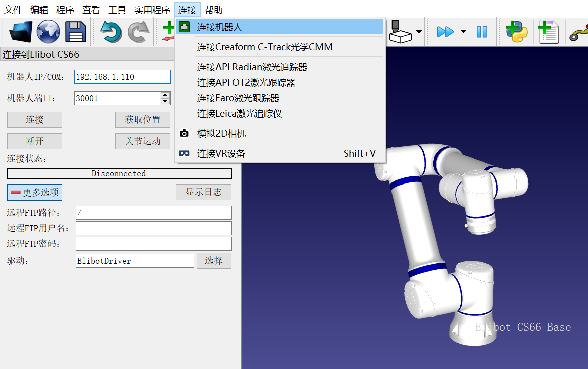This screenshot has height=369, width=588.
Task: Click the VR headset icon in menu
Action: click(184, 154)
